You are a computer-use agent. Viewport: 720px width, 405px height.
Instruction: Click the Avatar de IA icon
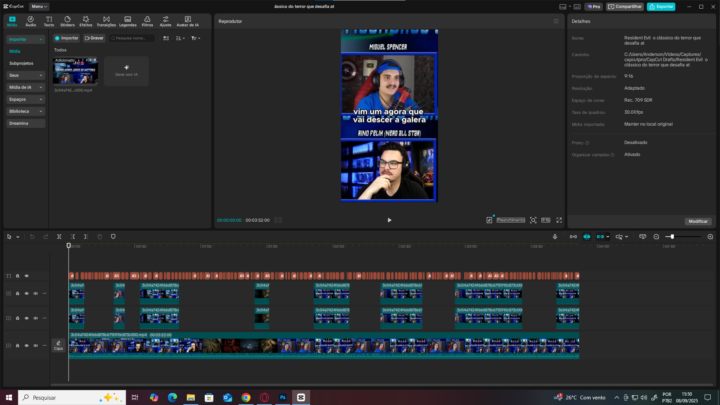tap(189, 19)
